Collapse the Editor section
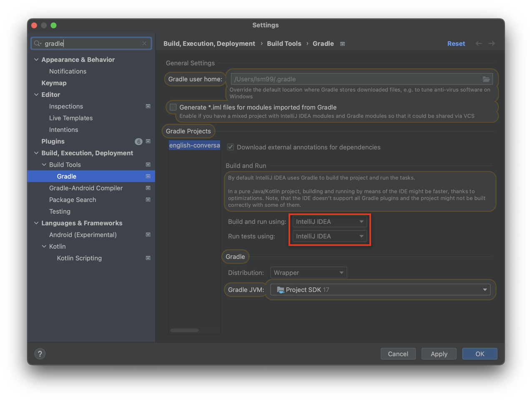The height and width of the screenshot is (401, 532). 36,95
